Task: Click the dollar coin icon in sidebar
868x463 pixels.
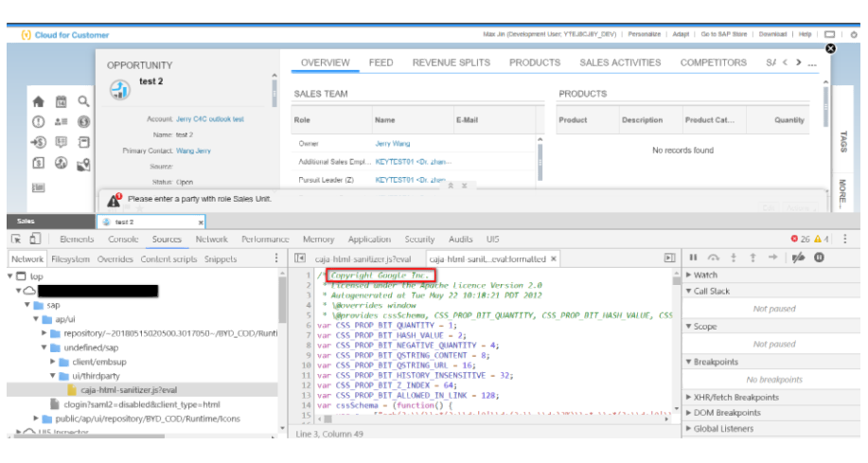Action: pos(83,122)
